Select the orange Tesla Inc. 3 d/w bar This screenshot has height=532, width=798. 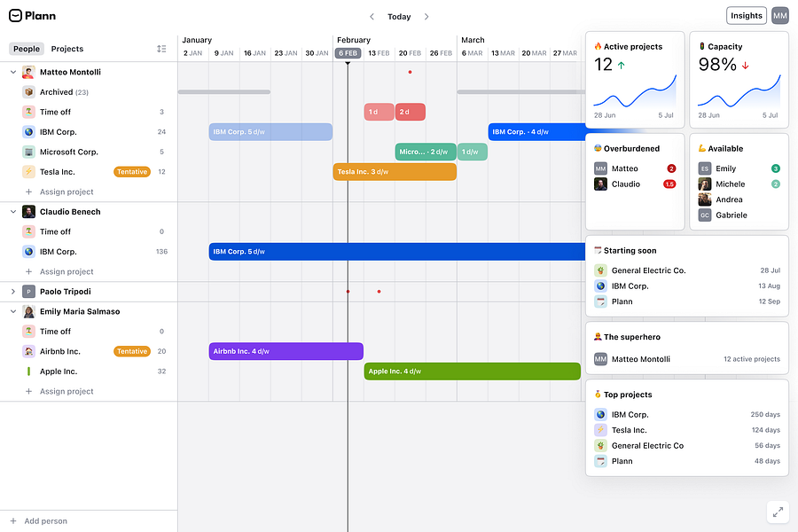tap(395, 171)
